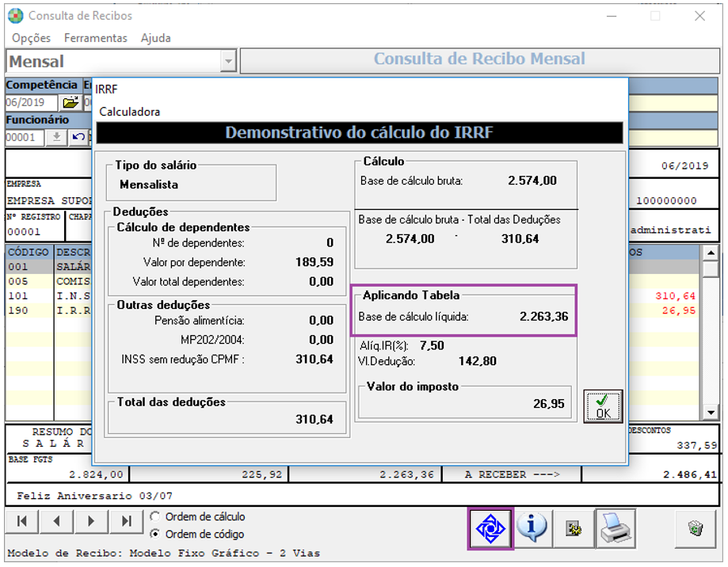Click the recycle bin delete icon

pos(695,528)
